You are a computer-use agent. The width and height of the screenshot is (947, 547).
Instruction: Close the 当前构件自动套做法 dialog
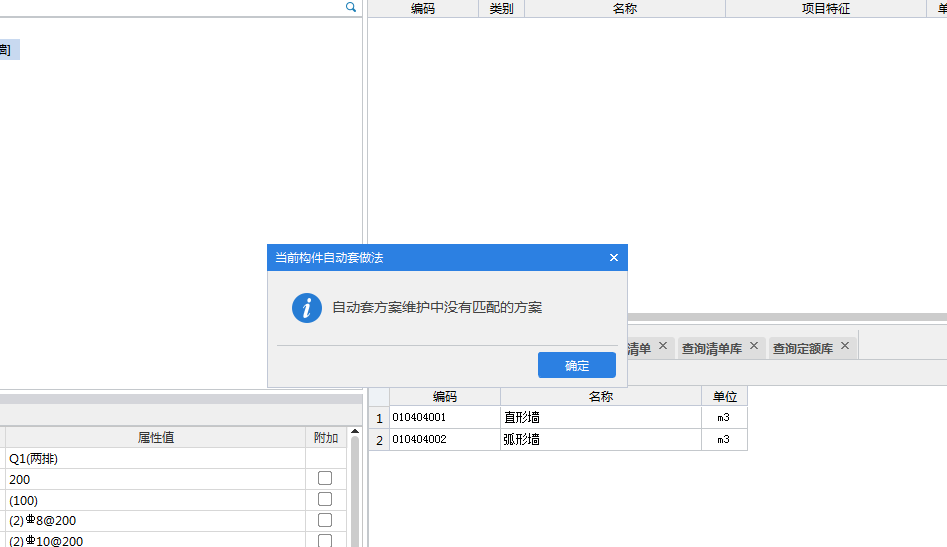point(614,258)
